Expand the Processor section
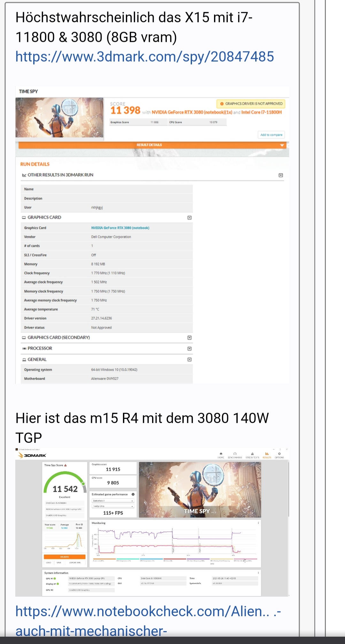The width and height of the screenshot is (345, 644). 189,349
